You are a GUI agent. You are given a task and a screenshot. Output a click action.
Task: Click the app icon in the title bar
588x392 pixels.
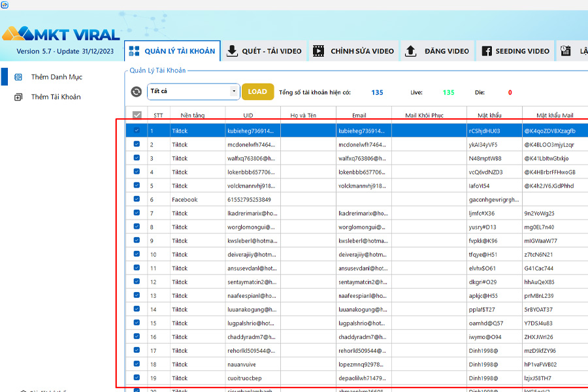(x=5, y=5)
